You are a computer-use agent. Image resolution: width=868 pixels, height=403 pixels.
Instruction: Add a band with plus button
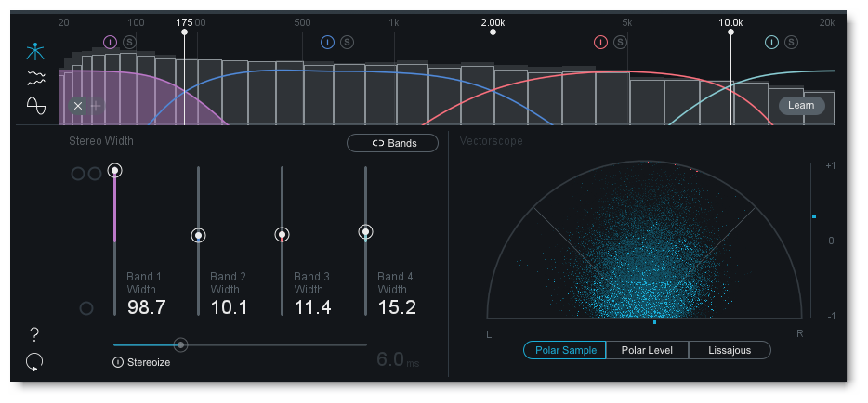click(x=96, y=106)
